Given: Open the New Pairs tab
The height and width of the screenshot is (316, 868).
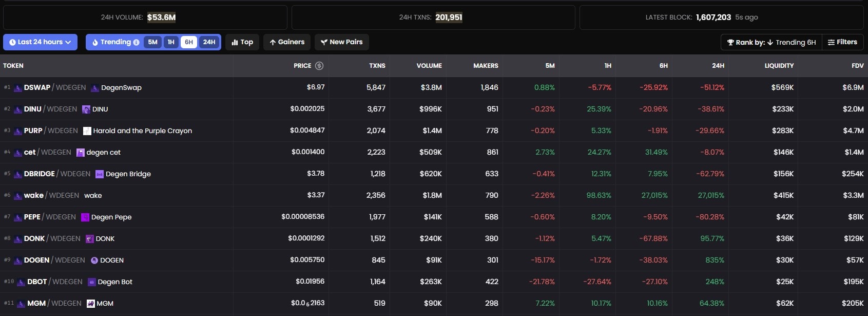Looking at the screenshot, I should coord(341,42).
